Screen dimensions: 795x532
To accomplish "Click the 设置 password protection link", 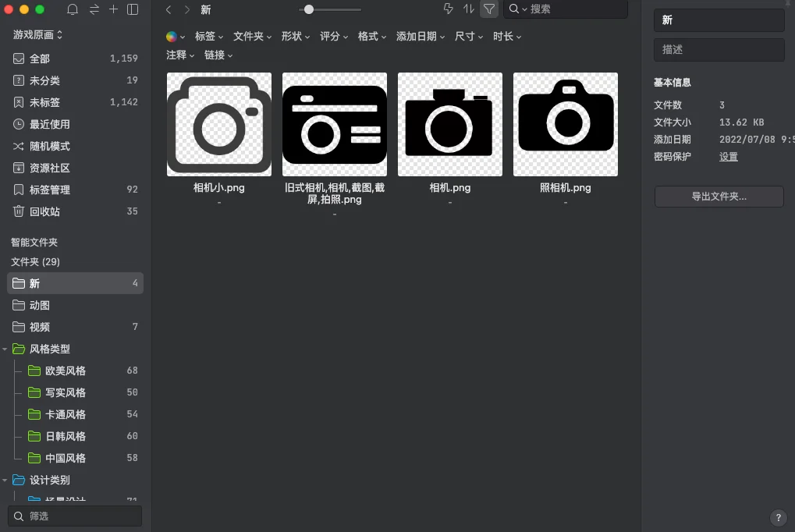I will [728, 157].
